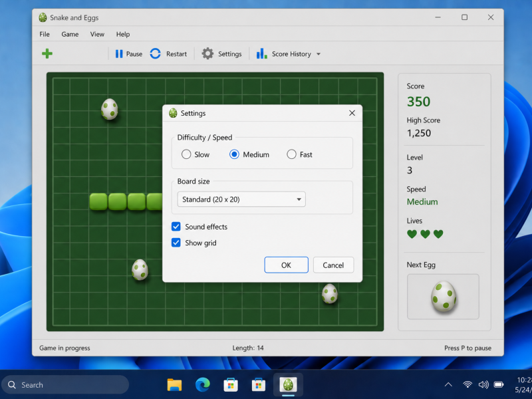Open the Help menu
Viewport: 532px width, 399px height.
pos(123,35)
